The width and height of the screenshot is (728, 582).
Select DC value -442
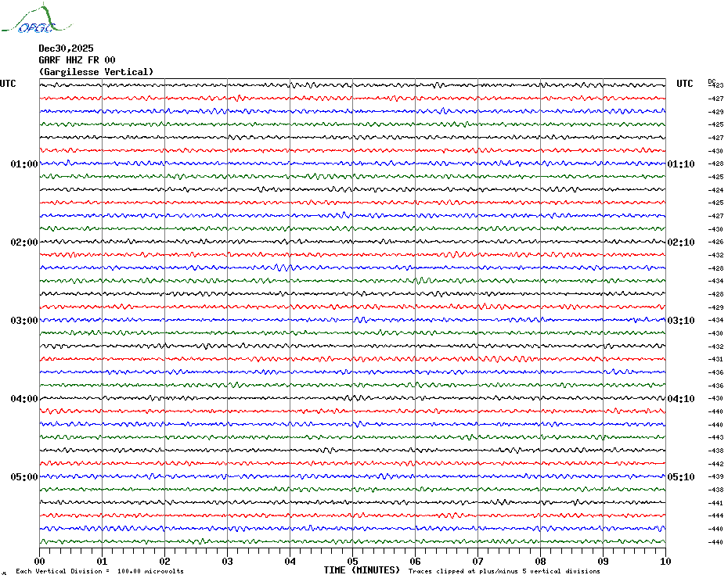point(716,464)
